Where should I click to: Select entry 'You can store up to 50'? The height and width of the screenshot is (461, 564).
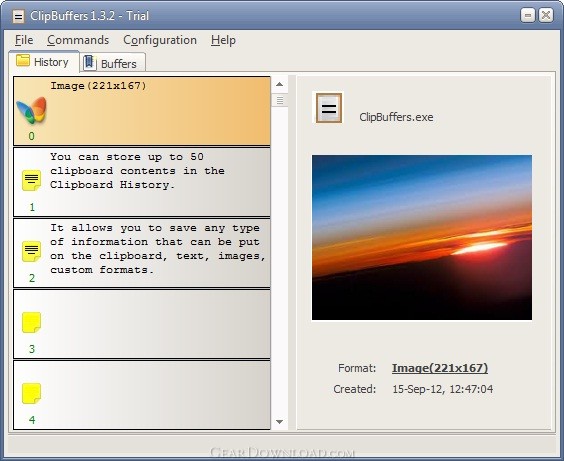click(142, 182)
